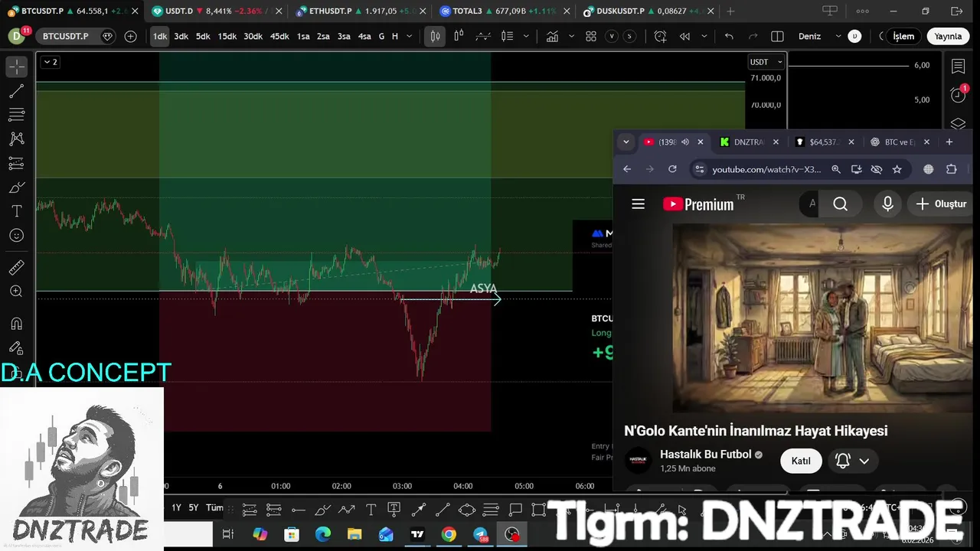Open the USDT currency dropdown on price scale
This screenshot has height=551, width=980.
click(x=766, y=62)
